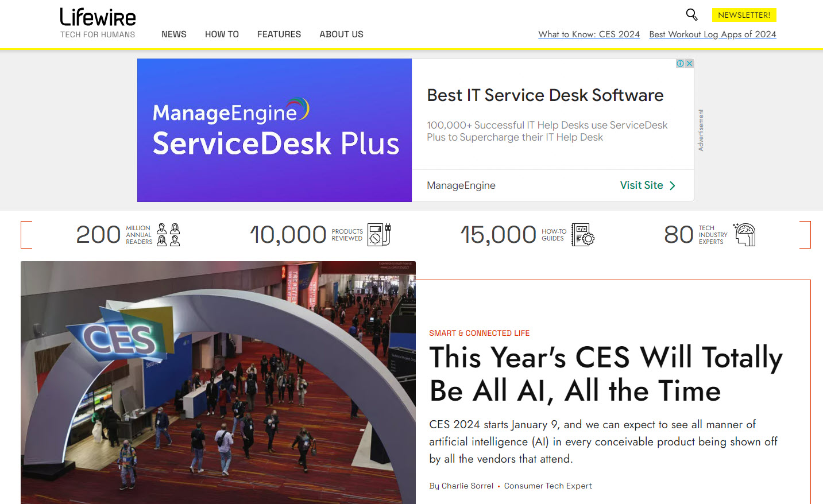Open What to Know: CES 2024 link

589,34
